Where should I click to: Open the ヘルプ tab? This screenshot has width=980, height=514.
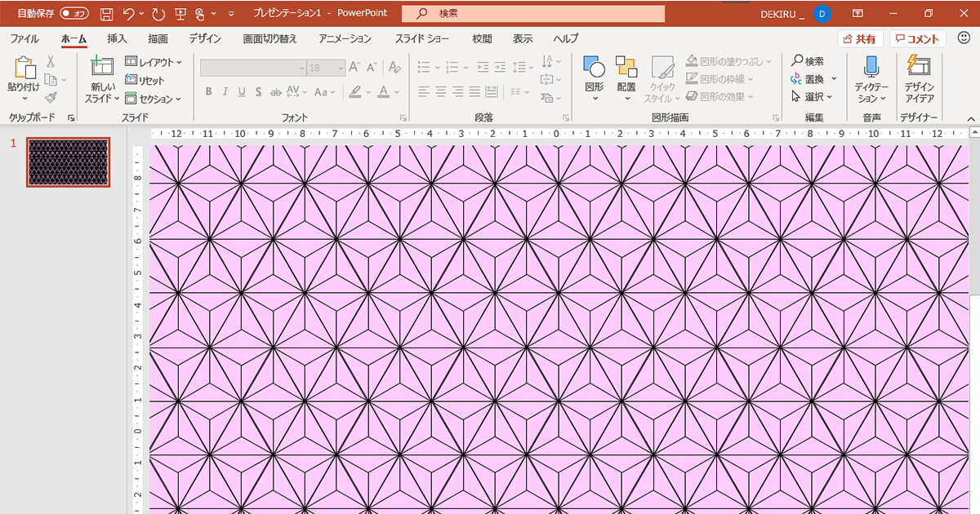pyautogui.click(x=565, y=38)
